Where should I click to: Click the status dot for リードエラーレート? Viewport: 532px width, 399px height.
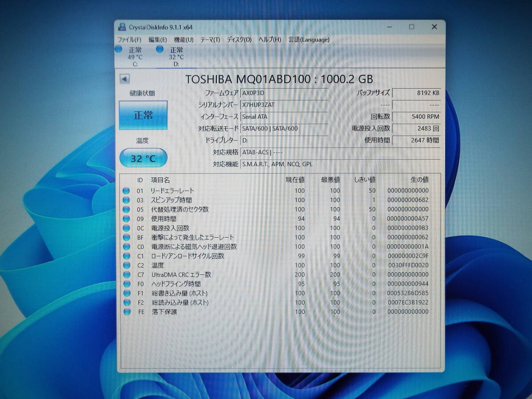[x=126, y=191]
